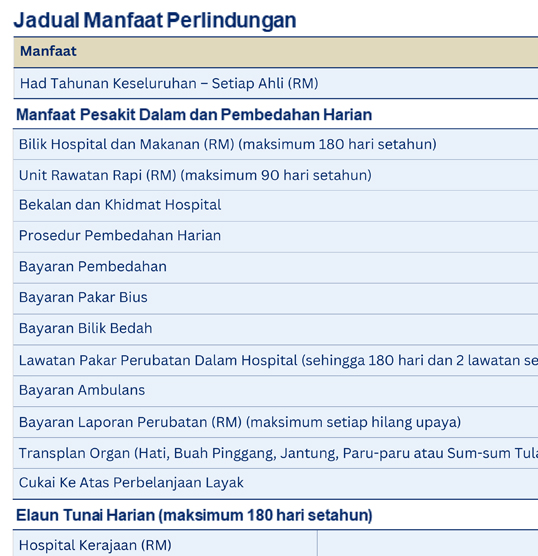Screen dimensions: 538x556
Task: Click 'Bayaran Bilik Bedah' row
Action: point(276,329)
